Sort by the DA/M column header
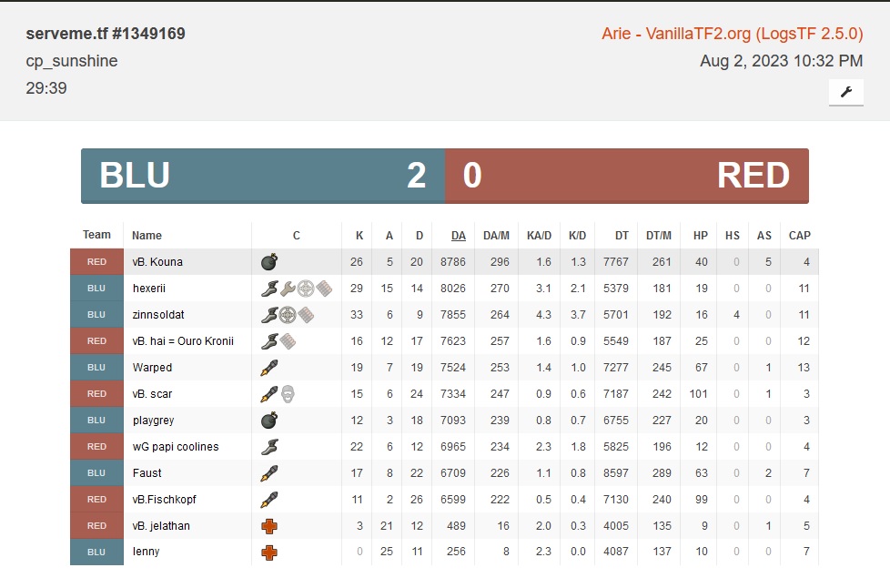This screenshot has width=890, height=588. tap(496, 236)
